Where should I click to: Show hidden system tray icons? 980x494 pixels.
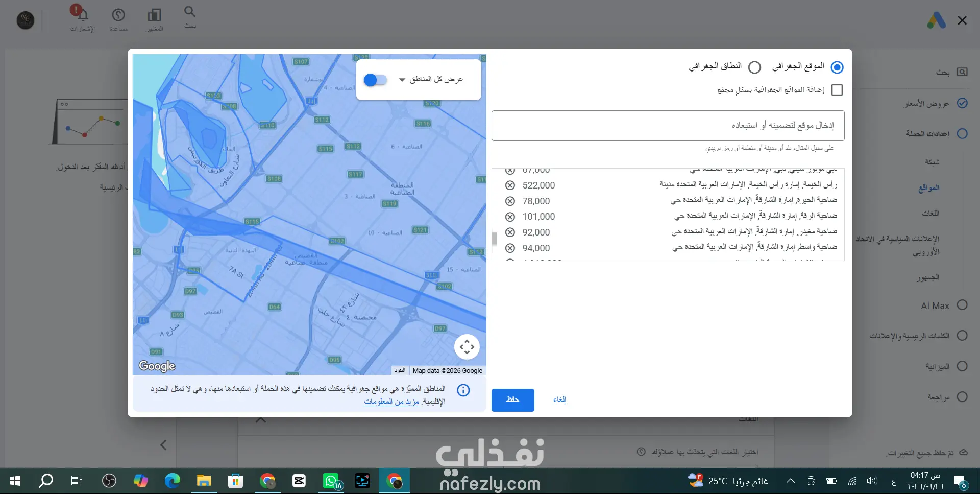(x=790, y=481)
